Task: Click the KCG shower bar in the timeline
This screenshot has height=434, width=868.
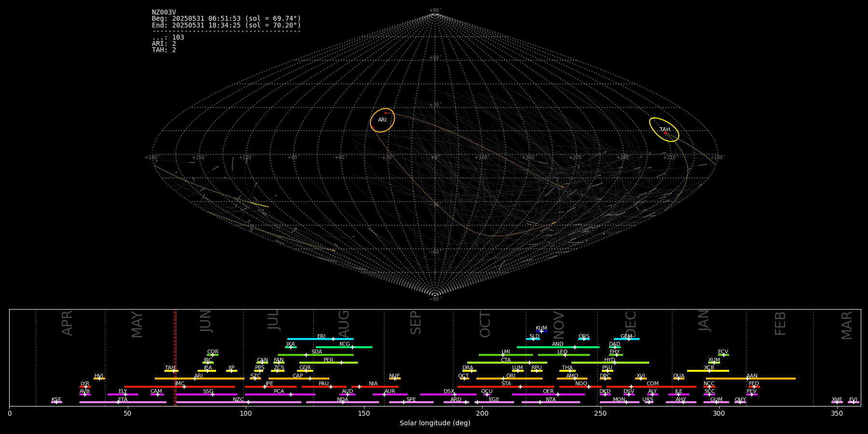Action: (344, 347)
